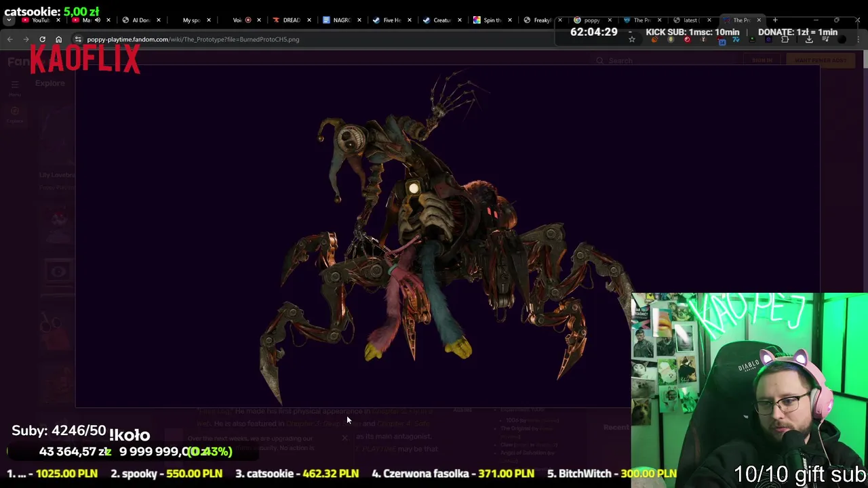The width and height of the screenshot is (868, 488).
Task: Open the My spo tab
Action: (191, 20)
